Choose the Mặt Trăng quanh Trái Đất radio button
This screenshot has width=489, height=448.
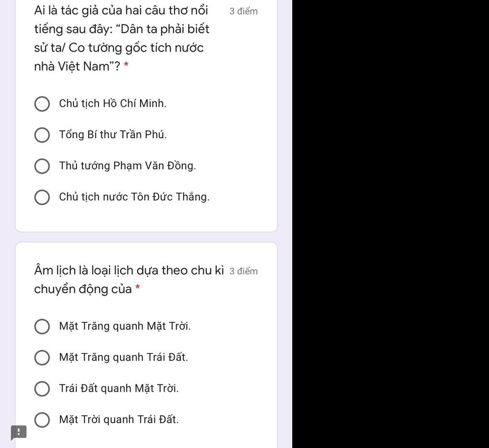click(42, 358)
